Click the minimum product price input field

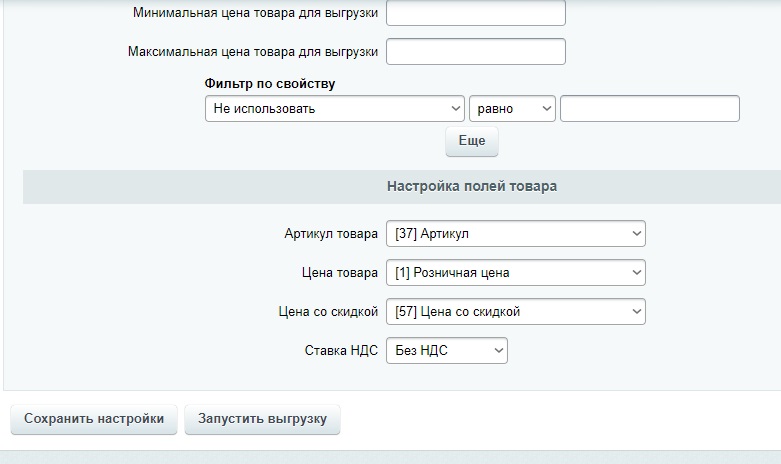[x=475, y=14]
